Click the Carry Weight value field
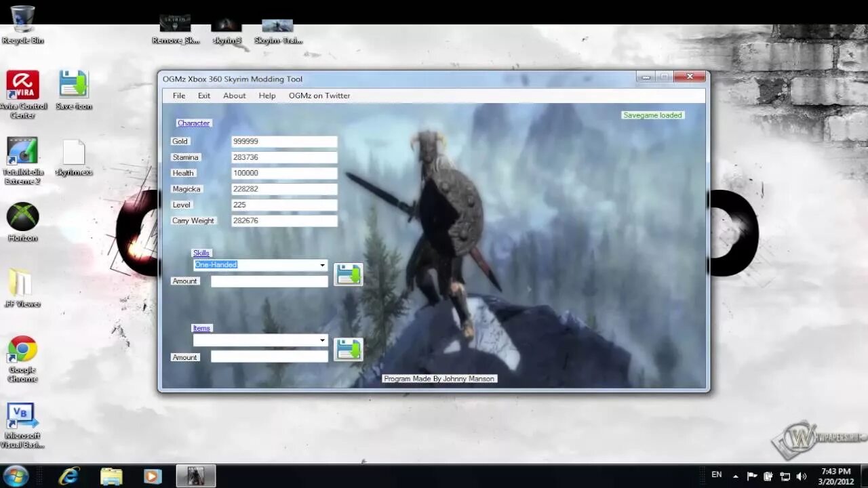 (284, 221)
